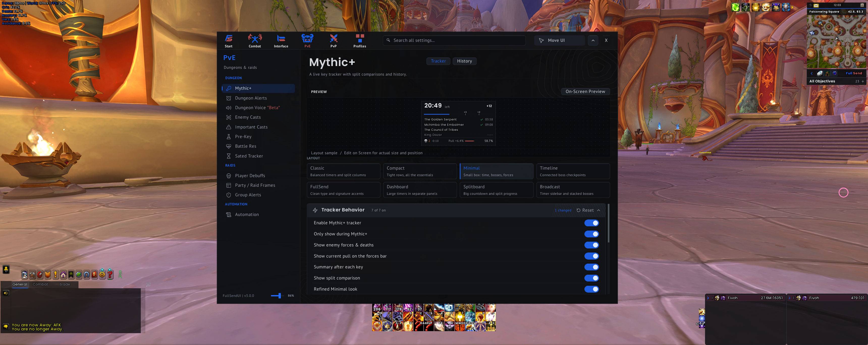This screenshot has width=868, height=345.
Task: Turn off Summary after each key
Action: [x=591, y=267]
